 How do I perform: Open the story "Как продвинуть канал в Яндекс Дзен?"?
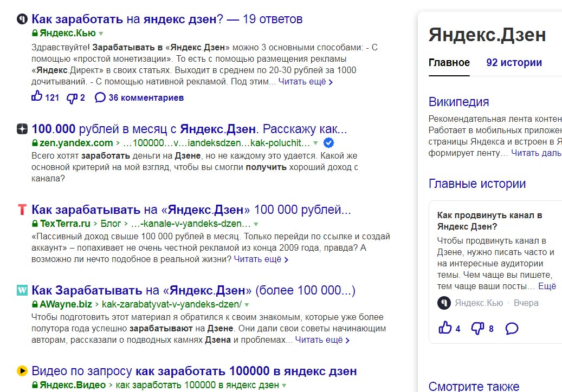(x=489, y=221)
